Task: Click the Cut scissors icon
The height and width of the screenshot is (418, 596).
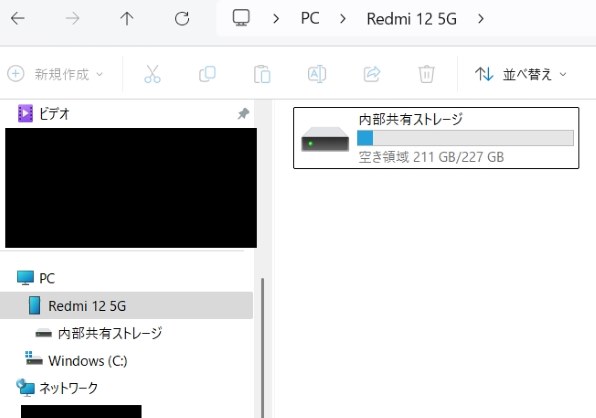Action: (x=152, y=74)
